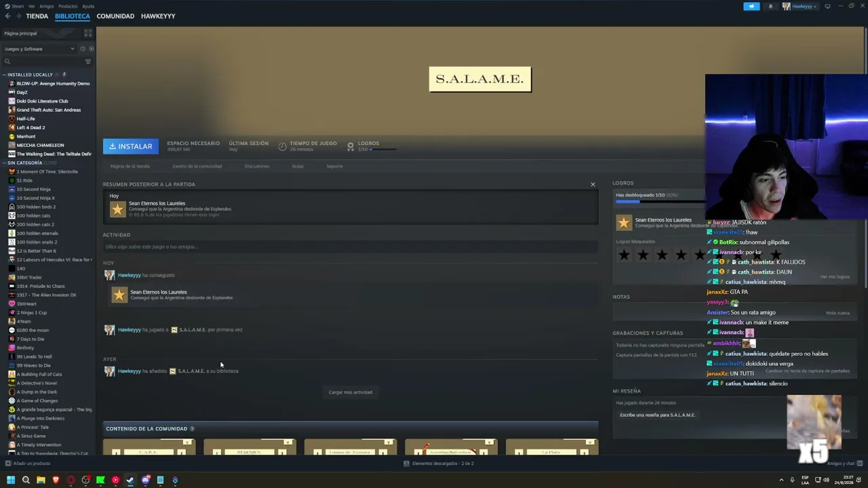This screenshot has height=488, width=868.
Task: Open Discord from the taskbar
Action: pyautogui.click(x=145, y=480)
